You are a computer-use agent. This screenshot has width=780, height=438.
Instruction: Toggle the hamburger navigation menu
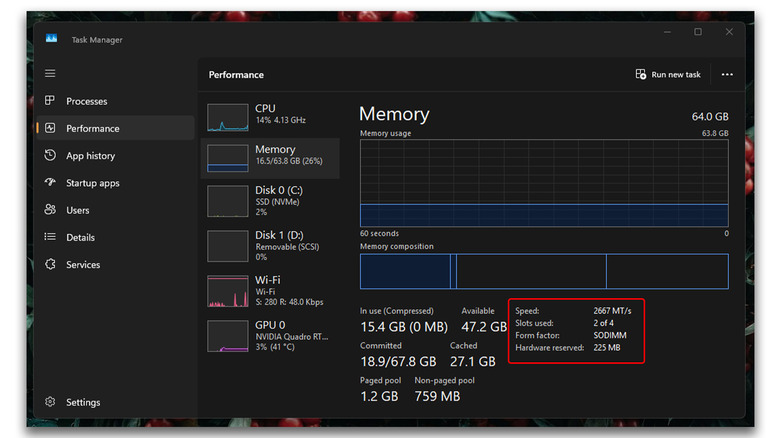coord(50,74)
